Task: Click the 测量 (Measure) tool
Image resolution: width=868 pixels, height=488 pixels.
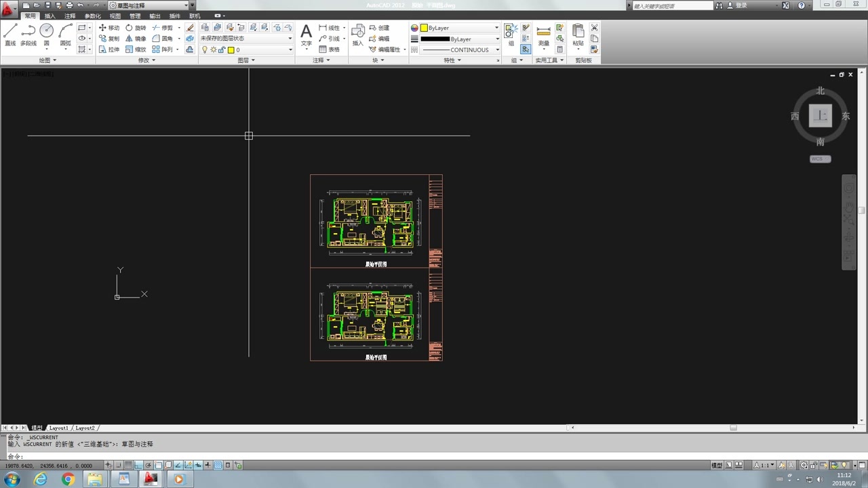Action: (x=544, y=36)
